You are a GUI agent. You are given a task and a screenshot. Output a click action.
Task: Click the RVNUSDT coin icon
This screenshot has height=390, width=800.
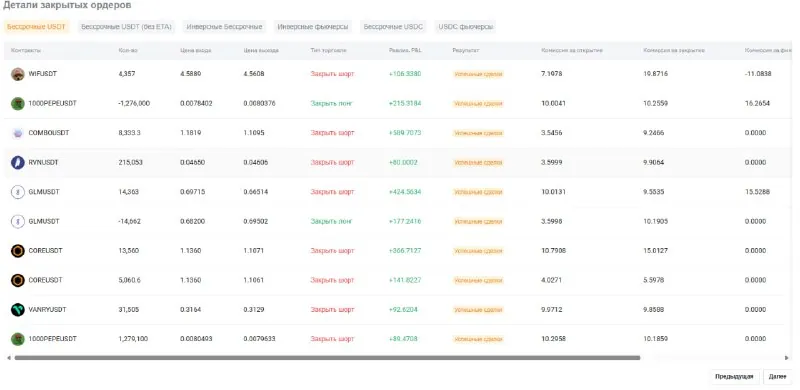(18, 163)
